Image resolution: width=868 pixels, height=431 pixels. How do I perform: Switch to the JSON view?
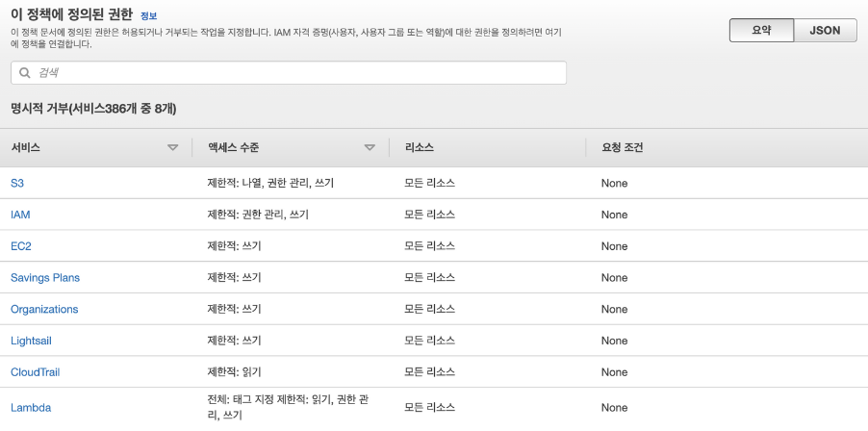[x=825, y=31]
